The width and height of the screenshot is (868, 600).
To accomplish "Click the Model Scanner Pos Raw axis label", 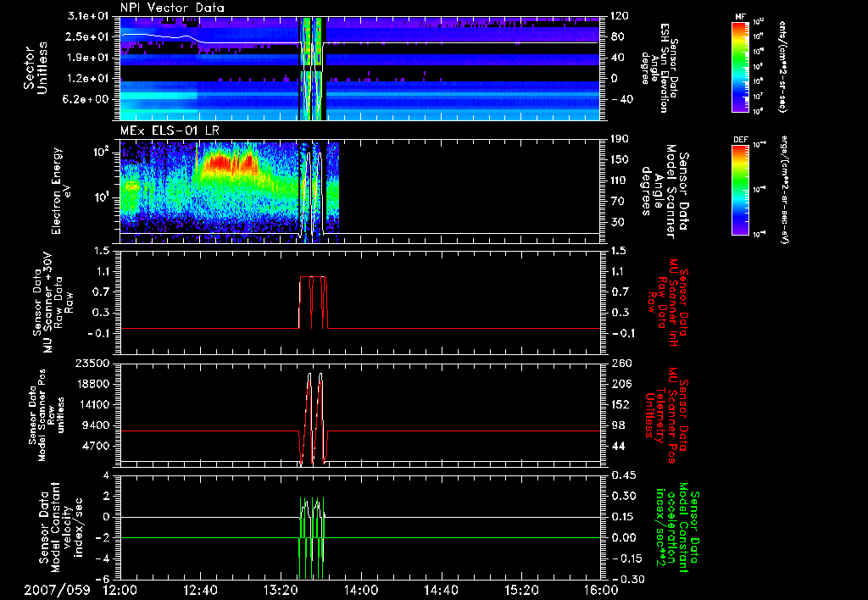I will (x=47, y=415).
